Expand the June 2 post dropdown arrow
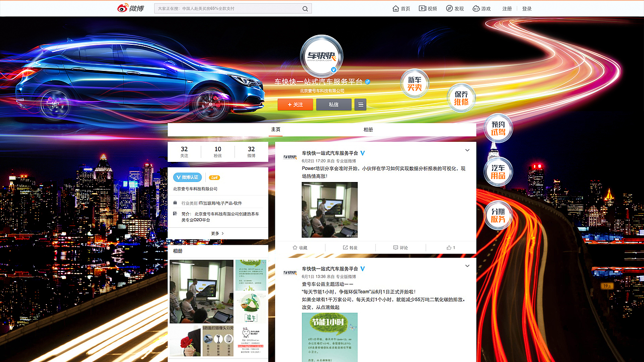 pyautogui.click(x=467, y=150)
